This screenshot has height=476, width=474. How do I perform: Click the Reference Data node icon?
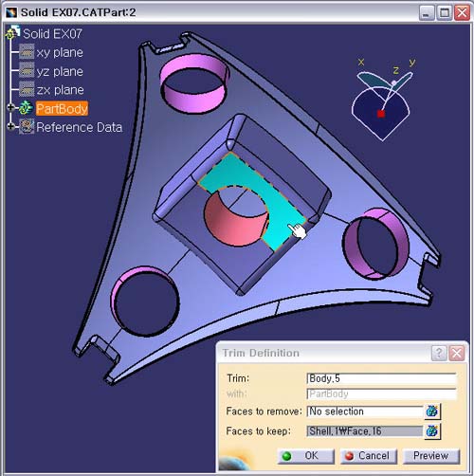[x=27, y=127]
